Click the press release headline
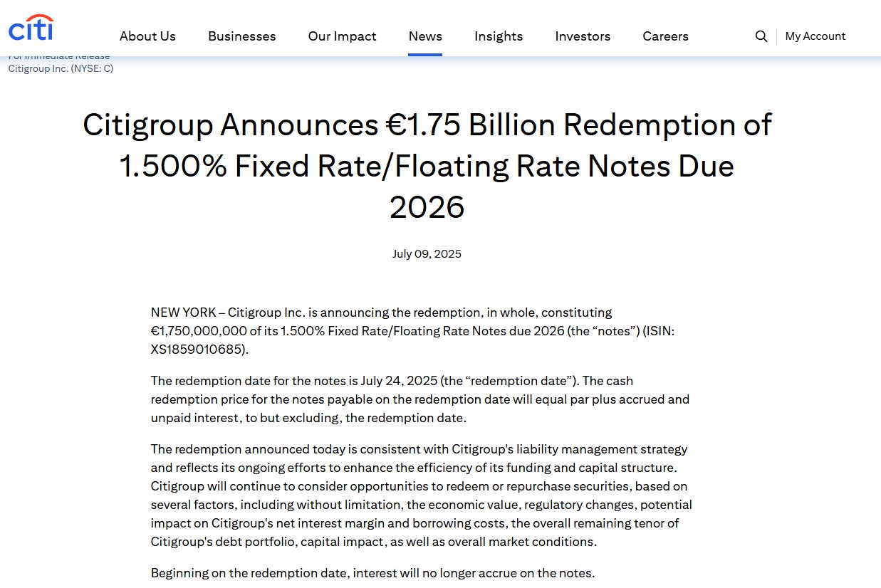881x588 pixels. click(427, 166)
